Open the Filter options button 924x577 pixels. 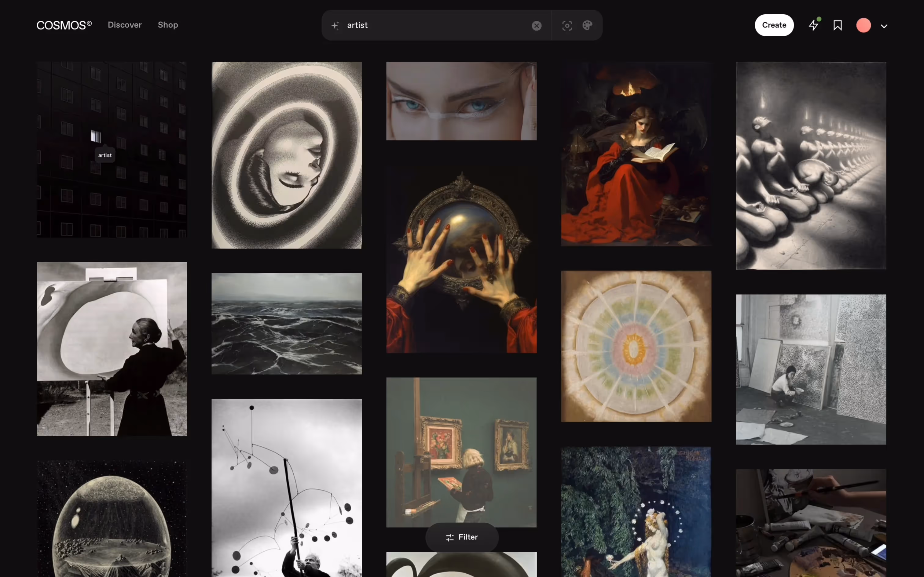point(462,537)
